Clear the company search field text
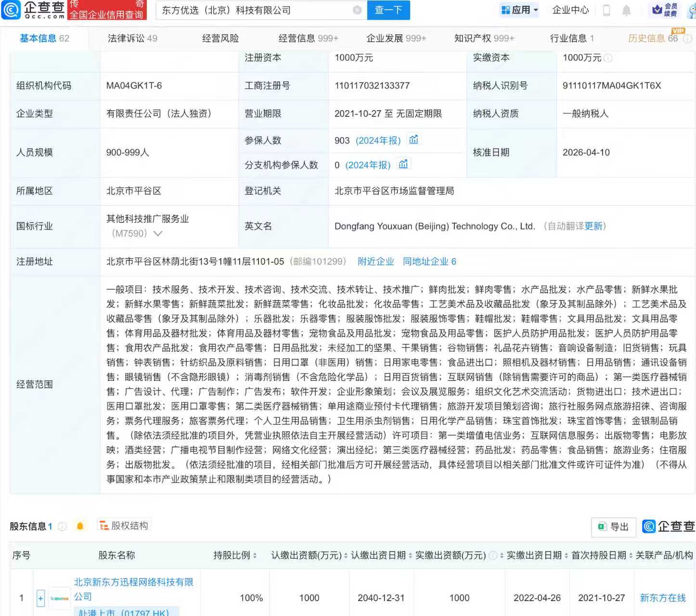The width and height of the screenshot is (696, 616). (x=357, y=10)
